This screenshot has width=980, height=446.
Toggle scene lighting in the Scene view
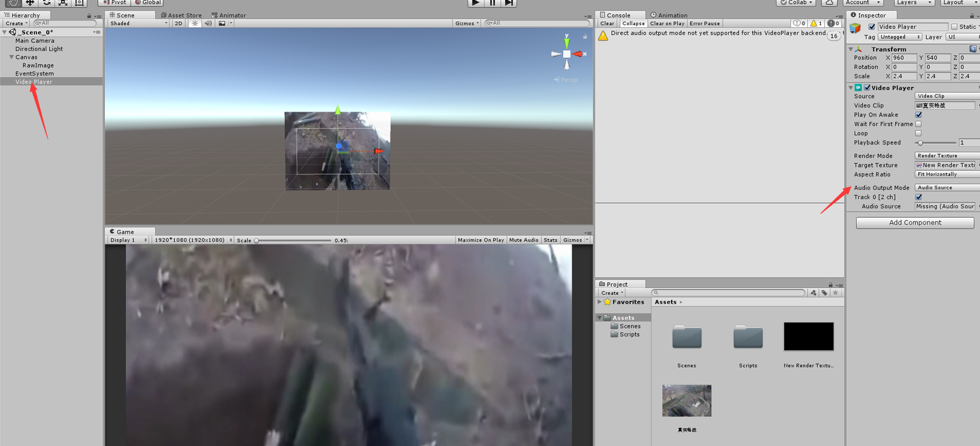point(195,23)
